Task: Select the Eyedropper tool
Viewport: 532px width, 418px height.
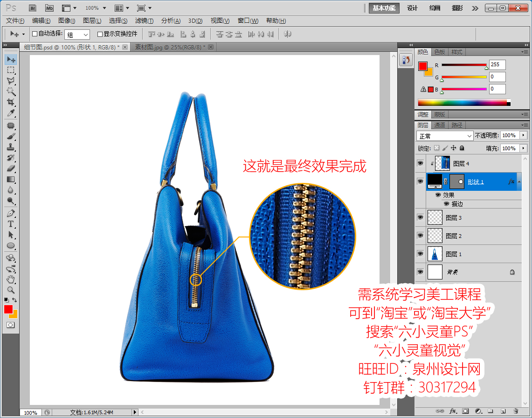Action: point(11,112)
